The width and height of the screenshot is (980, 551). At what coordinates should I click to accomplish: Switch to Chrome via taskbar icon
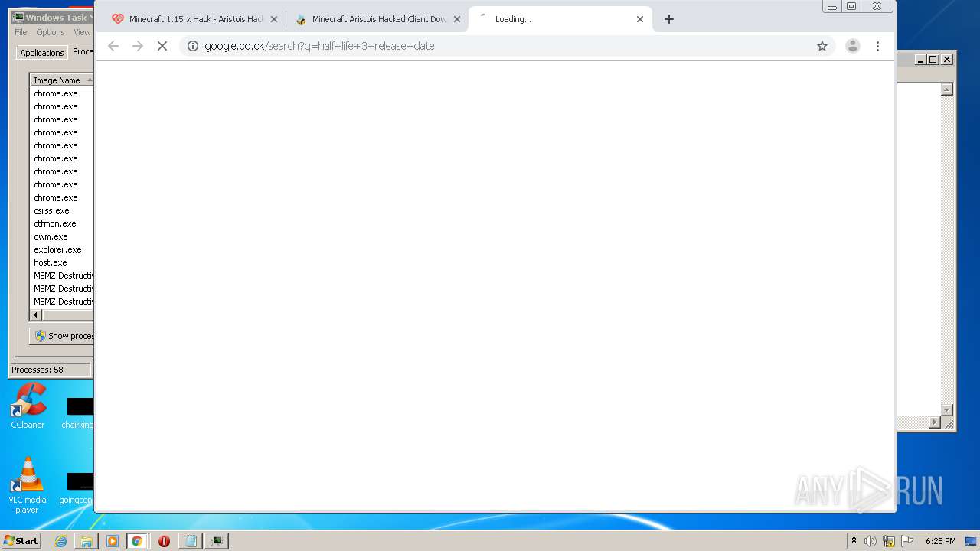(137, 541)
